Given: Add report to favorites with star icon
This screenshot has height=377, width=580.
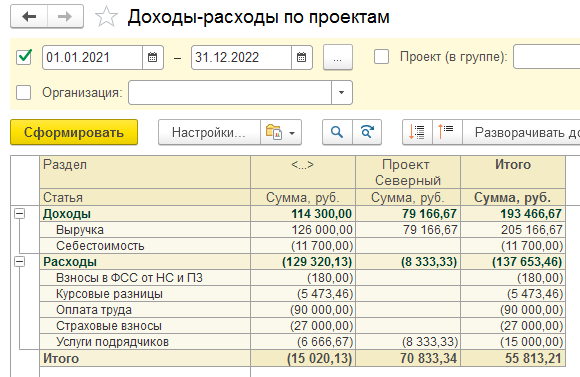Looking at the screenshot, I should (106, 17).
